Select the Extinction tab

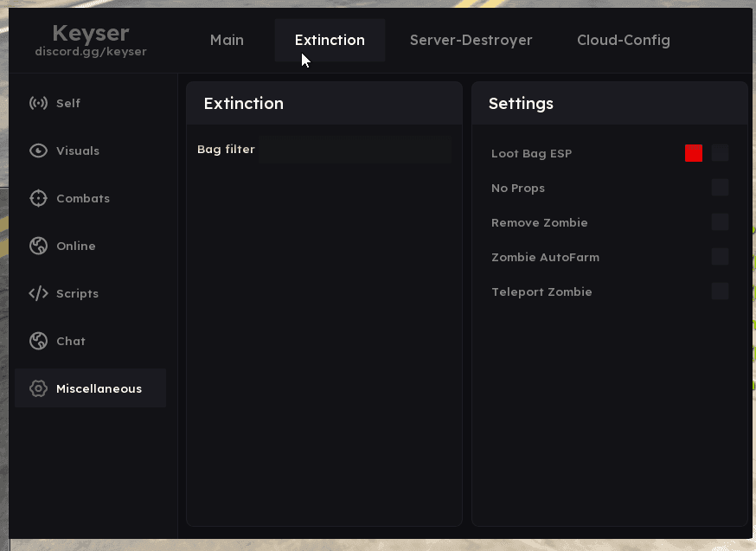click(330, 41)
